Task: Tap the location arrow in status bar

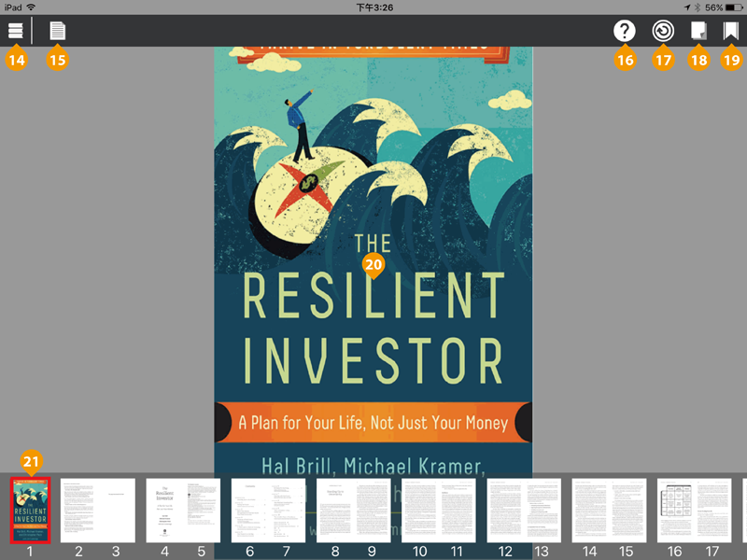Action: 687,7
